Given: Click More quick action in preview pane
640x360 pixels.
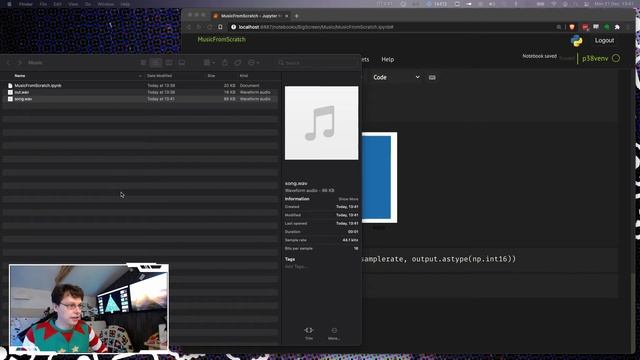Looking at the screenshot, I should [334, 333].
